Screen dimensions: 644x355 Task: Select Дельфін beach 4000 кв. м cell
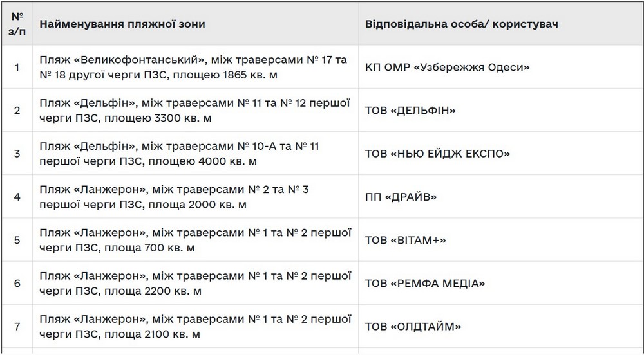pyautogui.click(x=196, y=153)
